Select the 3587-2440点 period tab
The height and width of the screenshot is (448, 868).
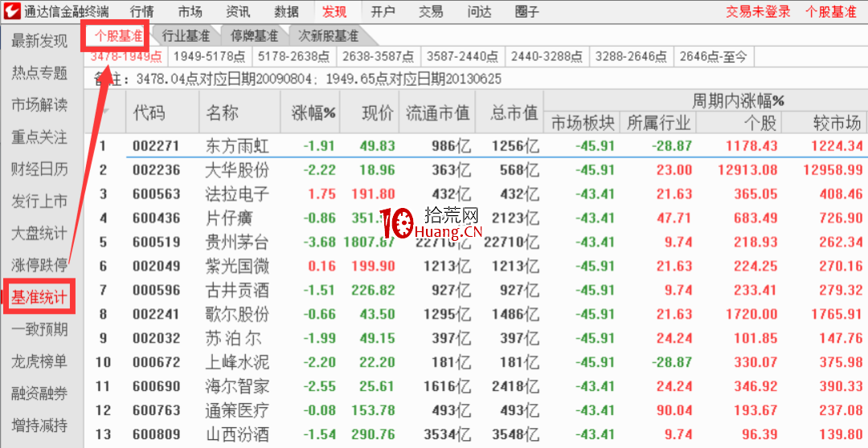[x=462, y=56]
